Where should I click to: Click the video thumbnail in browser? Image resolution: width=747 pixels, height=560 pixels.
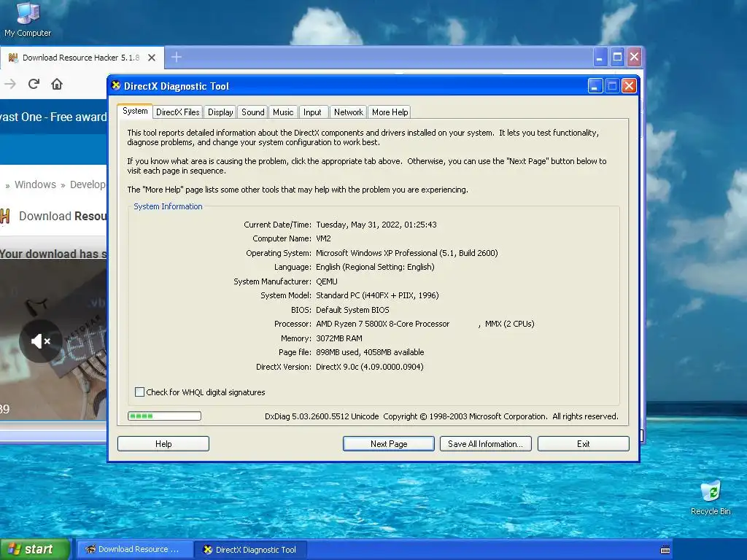(x=53, y=340)
